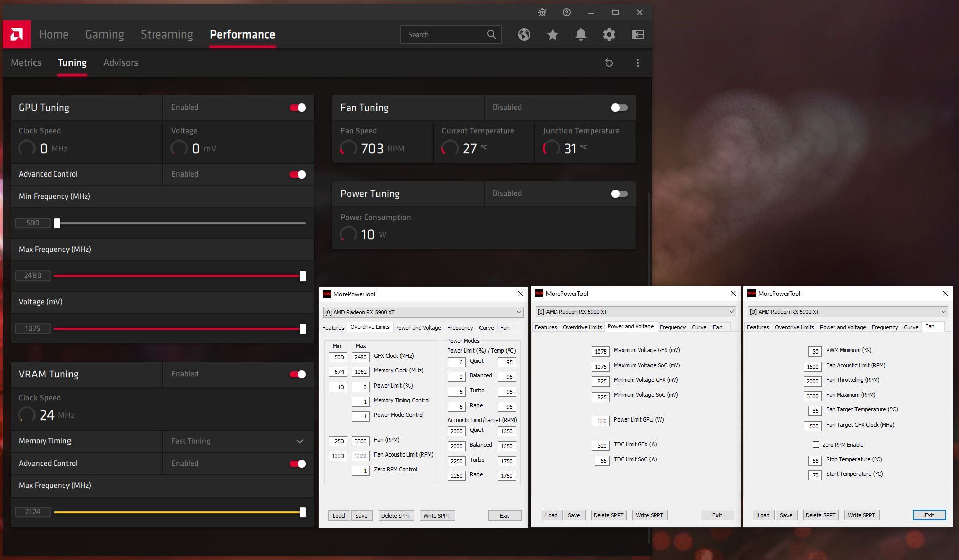Go to the Home tab
The height and width of the screenshot is (560, 959).
tap(54, 34)
